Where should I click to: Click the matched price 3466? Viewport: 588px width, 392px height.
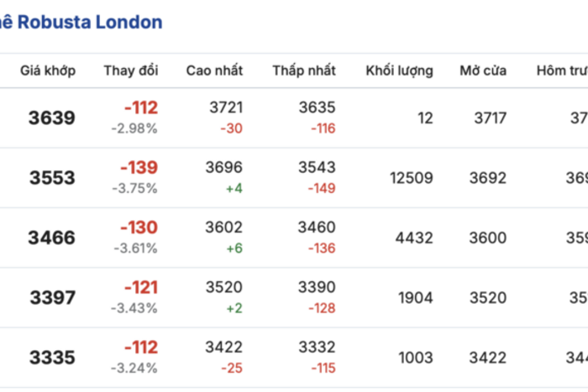click(52, 238)
